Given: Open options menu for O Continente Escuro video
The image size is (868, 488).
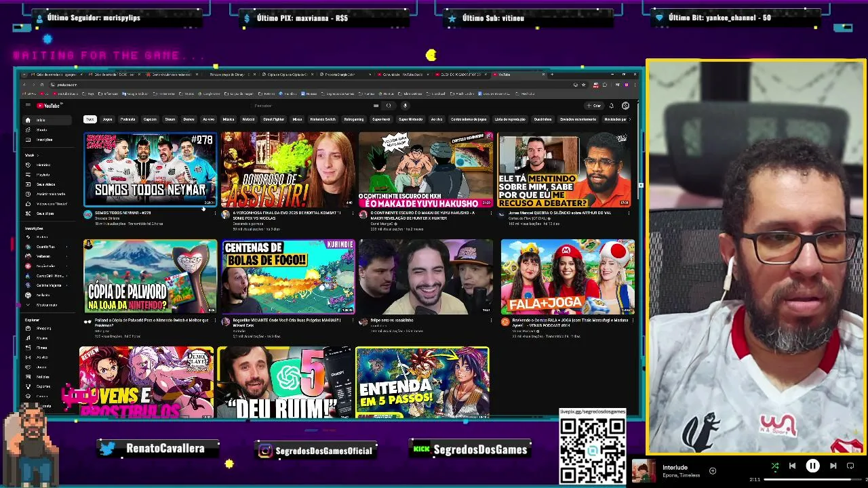Looking at the screenshot, I should coord(491,213).
